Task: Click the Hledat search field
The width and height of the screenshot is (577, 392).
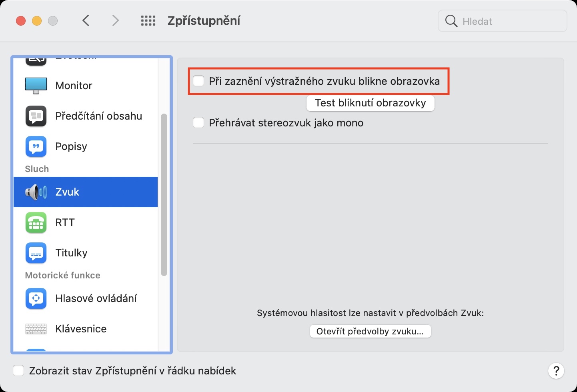Action: point(508,21)
